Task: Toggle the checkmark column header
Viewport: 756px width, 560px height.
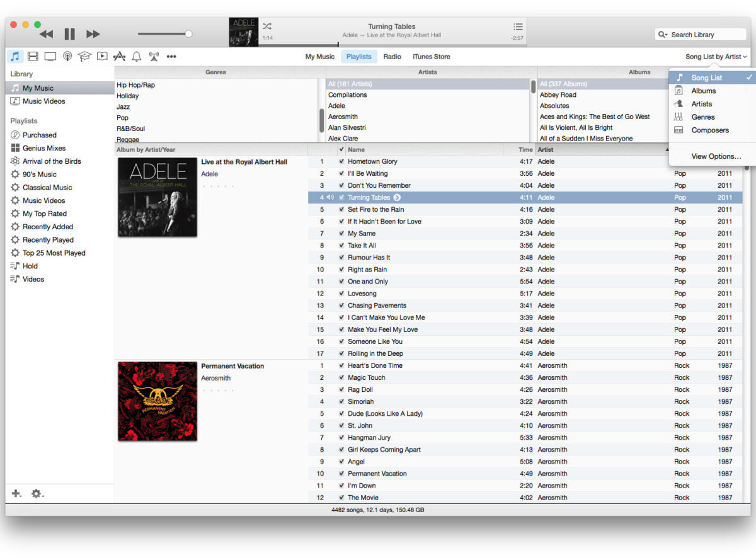Action: coord(341,149)
